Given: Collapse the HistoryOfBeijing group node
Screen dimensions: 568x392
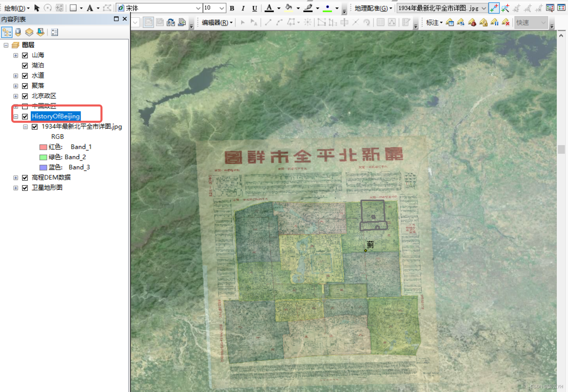Looking at the screenshot, I should (16, 116).
